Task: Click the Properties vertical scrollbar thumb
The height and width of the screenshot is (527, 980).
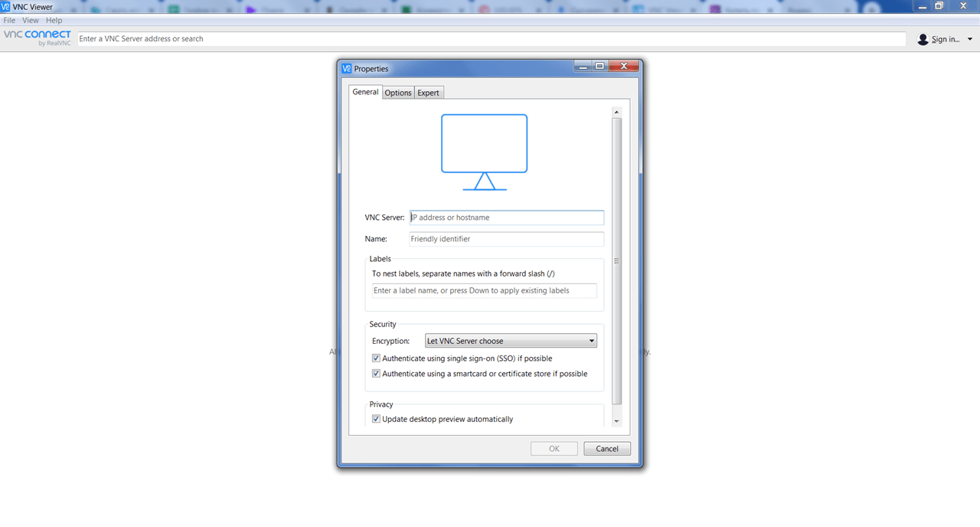Action: pos(617,261)
